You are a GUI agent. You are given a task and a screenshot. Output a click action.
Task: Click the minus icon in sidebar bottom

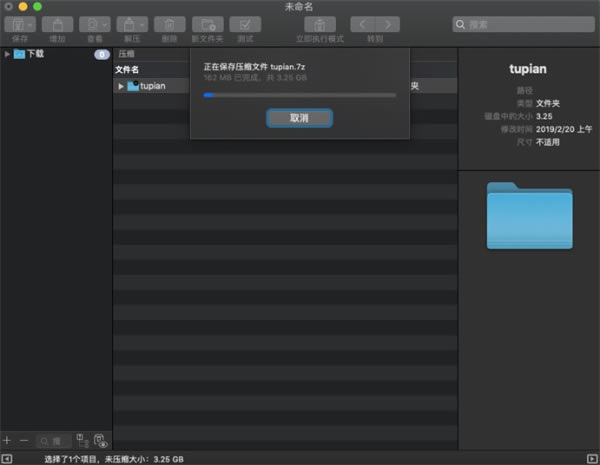(24, 441)
